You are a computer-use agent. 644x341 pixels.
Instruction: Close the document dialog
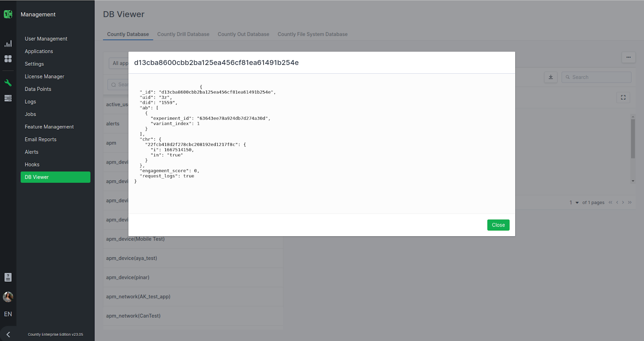click(x=498, y=225)
